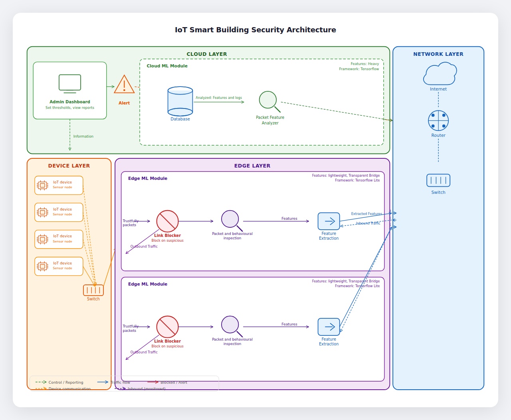Click the 'Packet Feature Analyzer' label
Screen dimensions: 511x420
click(270, 120)
